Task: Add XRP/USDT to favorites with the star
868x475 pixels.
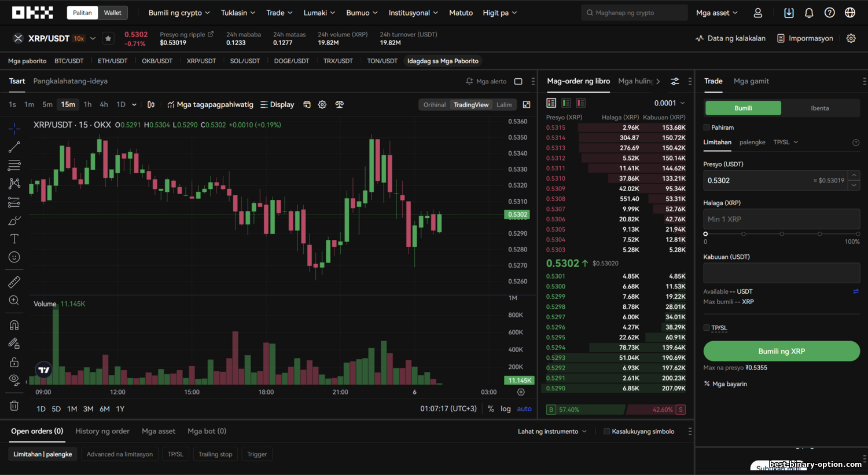Action: [x=108, y=39]
